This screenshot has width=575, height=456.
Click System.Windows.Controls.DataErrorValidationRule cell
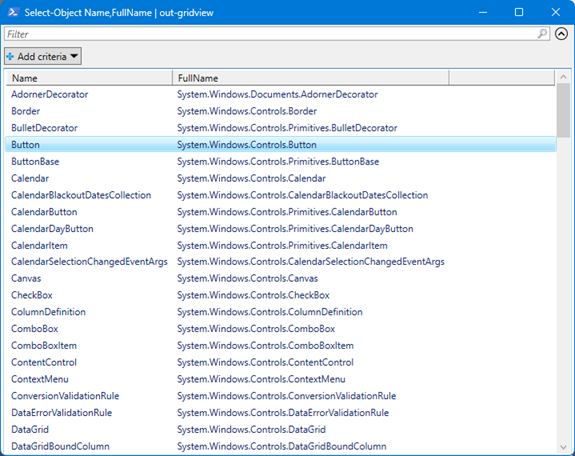pyautogui.click(x=283, y=413)
